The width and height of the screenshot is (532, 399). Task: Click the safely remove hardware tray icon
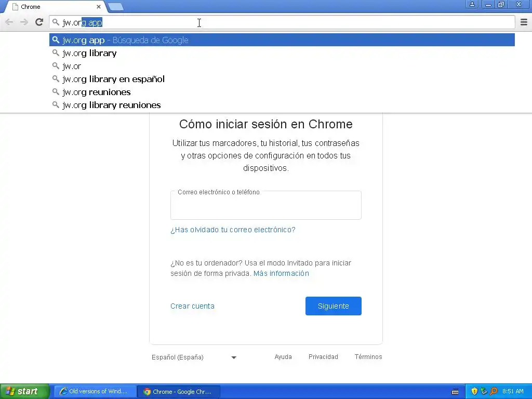(x=484, y=391)
